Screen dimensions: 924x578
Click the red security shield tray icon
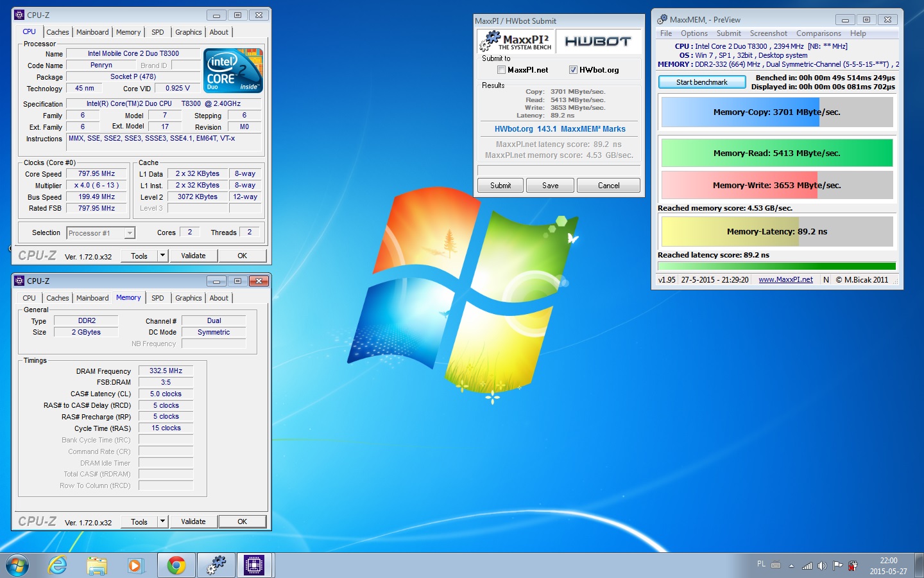click(853, 566)
